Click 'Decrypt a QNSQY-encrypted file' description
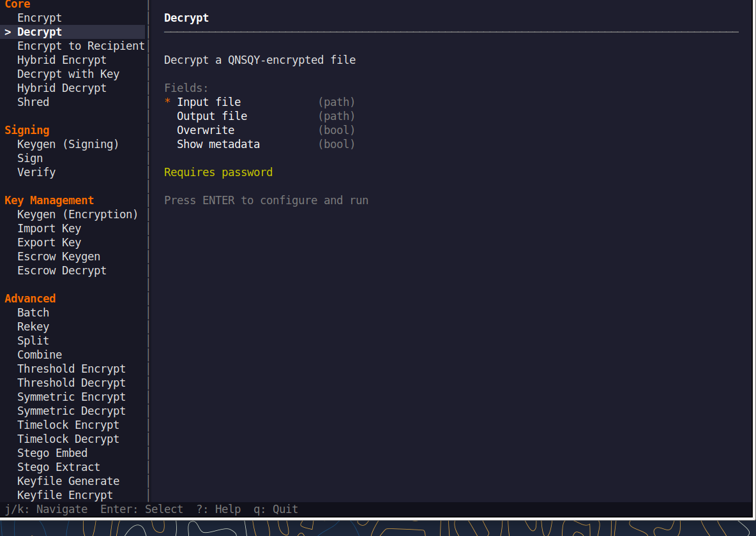This screenshot has height=536, width=756. pyautogui.click(x=260, y=60)
